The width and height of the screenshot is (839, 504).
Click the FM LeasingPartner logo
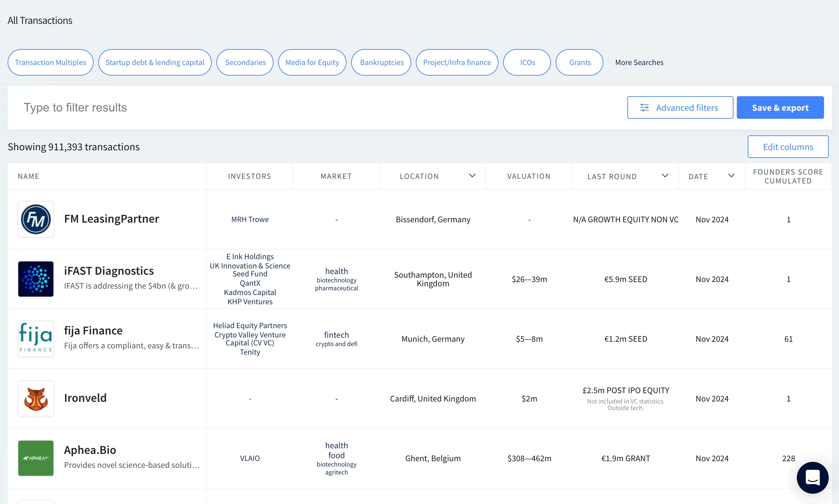click(36, 219)
